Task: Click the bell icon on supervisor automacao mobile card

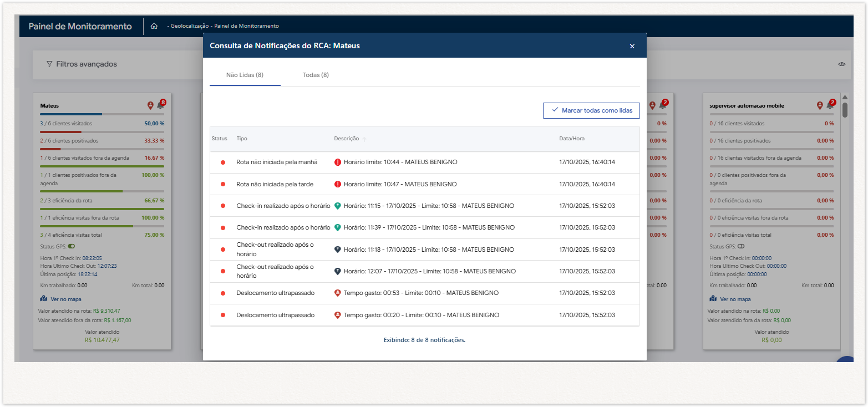Action: 830,105
